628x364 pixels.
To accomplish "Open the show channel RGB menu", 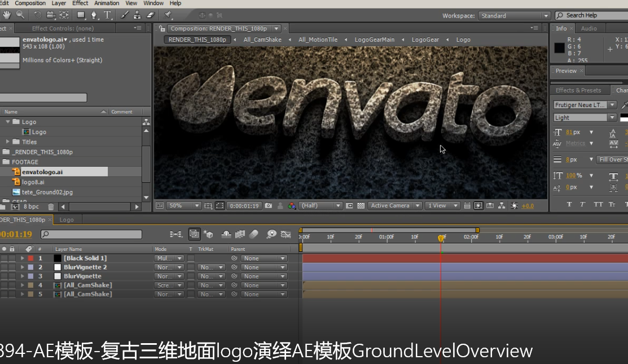I will tap(292, 206).
